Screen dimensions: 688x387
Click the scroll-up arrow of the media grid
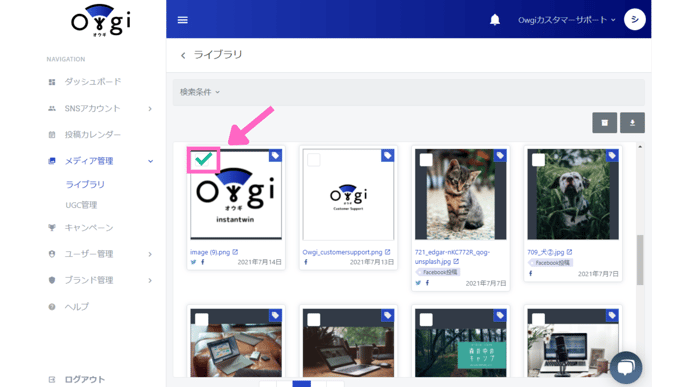click(640, 147)
